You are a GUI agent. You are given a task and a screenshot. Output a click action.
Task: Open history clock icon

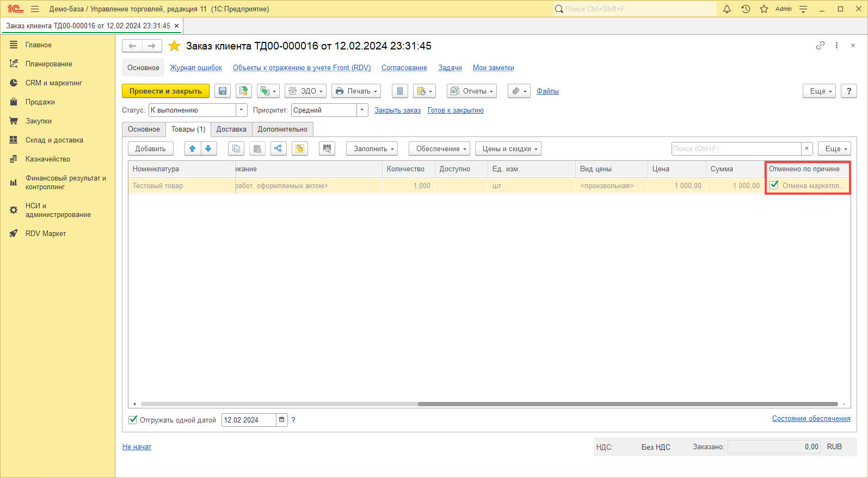(x=746, y=9)
